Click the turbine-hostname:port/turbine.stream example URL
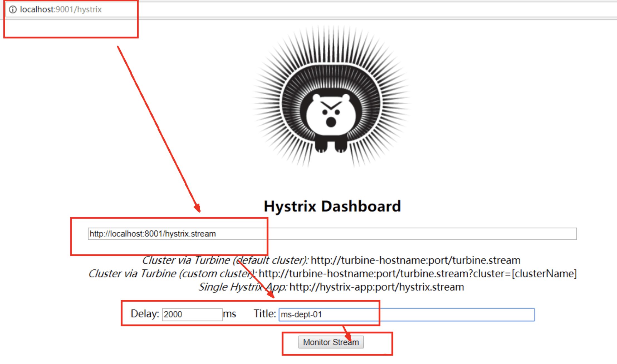This screenshot has width=617, height=364. [415, 260]
